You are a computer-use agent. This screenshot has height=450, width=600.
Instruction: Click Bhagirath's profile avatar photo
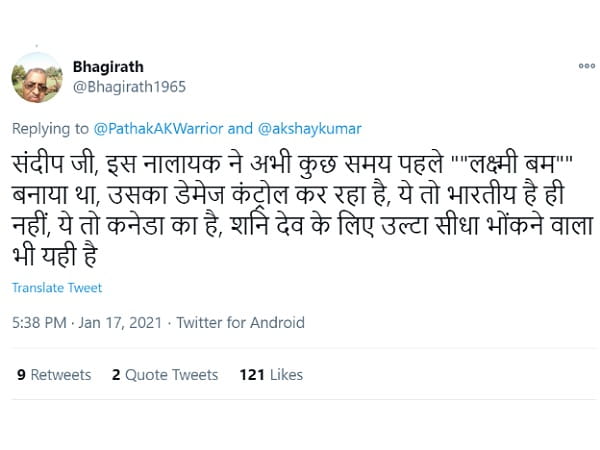point(37,78)
